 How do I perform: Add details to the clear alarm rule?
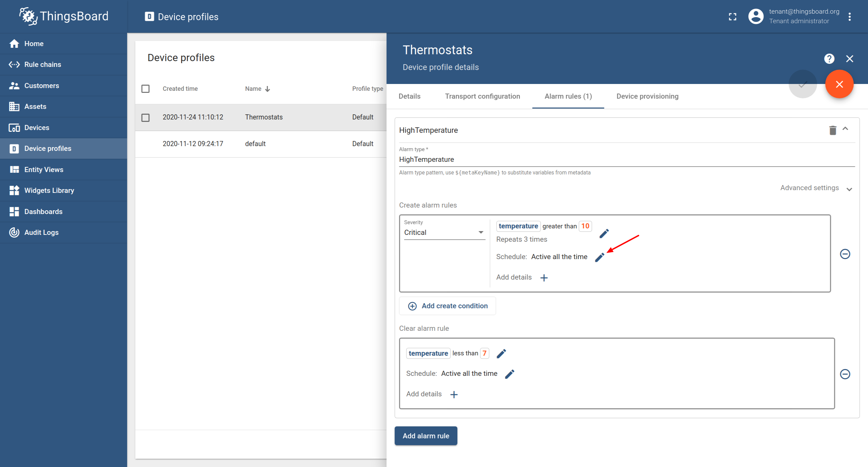click(x=454, y=395)
